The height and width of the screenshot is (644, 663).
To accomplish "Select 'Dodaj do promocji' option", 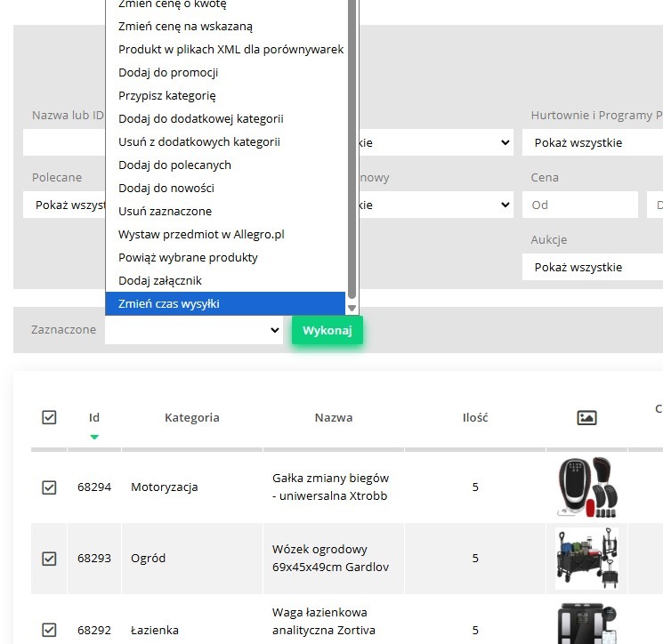I will 168,72.
